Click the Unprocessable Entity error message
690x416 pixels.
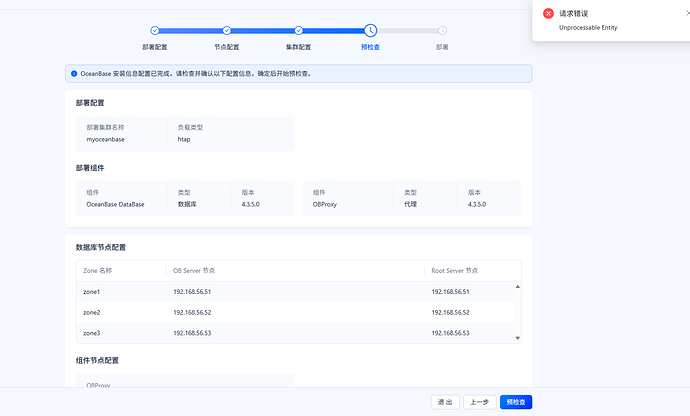click(588, 27)
